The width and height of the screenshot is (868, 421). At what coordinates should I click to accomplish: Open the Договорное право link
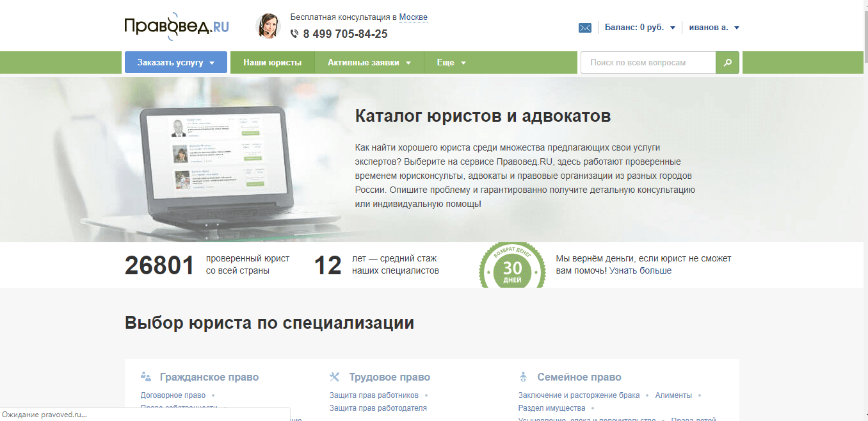point(173,395)
